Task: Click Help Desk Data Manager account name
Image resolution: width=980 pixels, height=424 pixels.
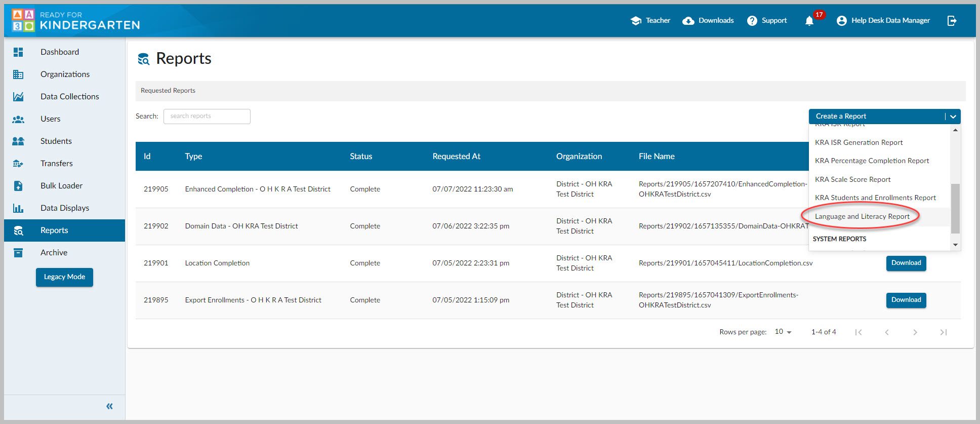Action: tap(890, 20)
